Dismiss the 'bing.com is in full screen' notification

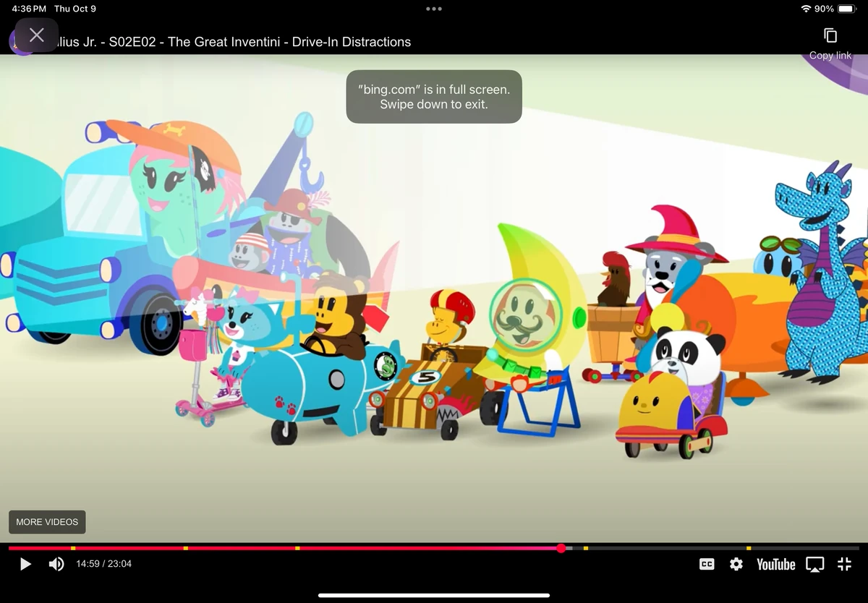coord(433,97)
